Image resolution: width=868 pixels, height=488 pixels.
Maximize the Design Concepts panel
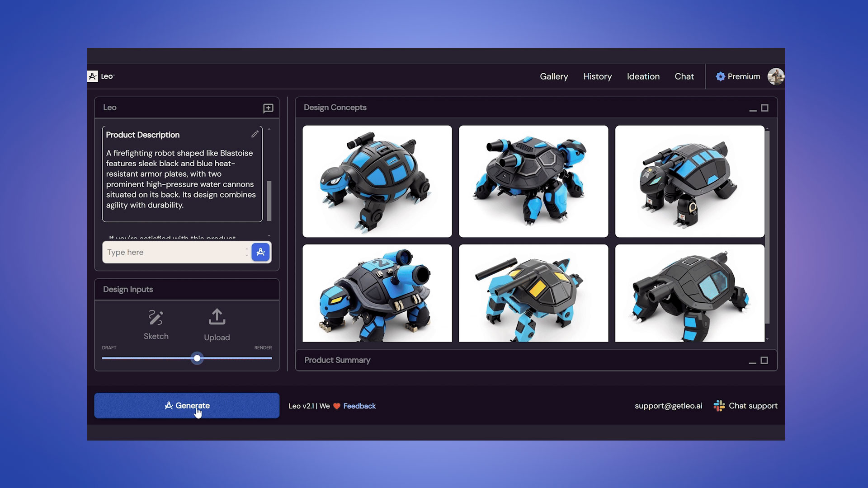tap(764, 108)
